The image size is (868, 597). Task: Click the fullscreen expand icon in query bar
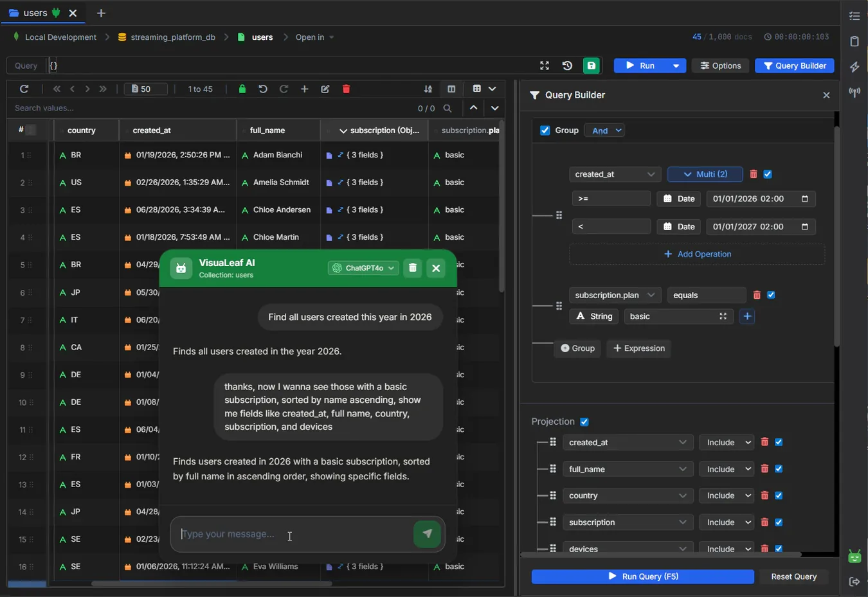(x=545, y=66)
